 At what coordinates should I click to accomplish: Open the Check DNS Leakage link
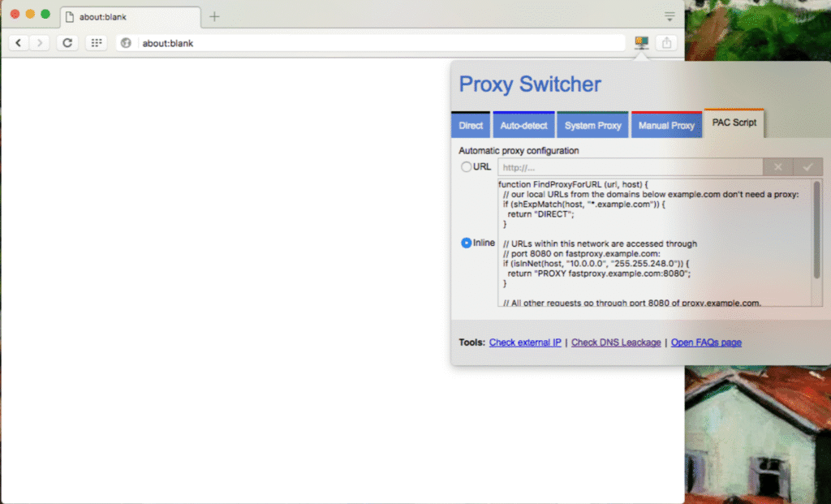(616, 342)
